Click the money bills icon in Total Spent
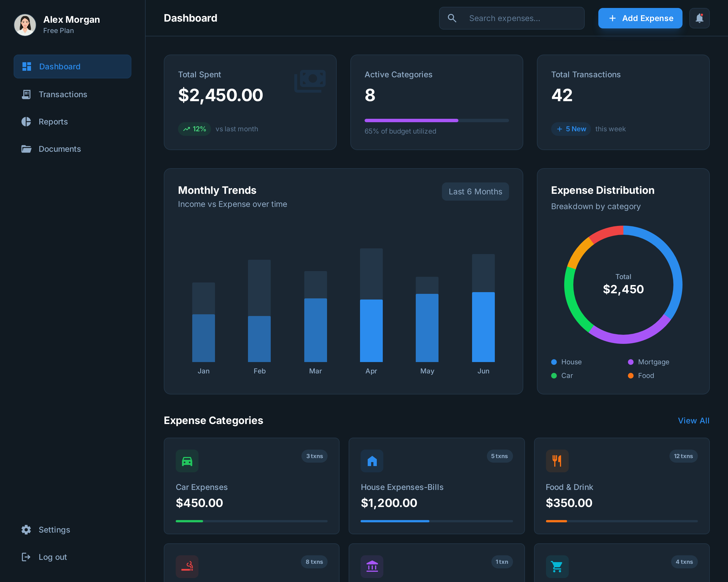The height and width of the screenshot is (582, 728). click(x=310, y=81)
